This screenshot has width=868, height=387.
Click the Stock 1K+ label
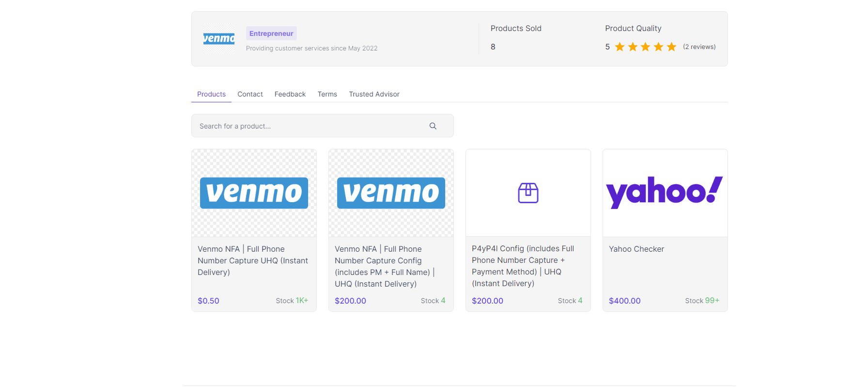(x=292, y=301)
